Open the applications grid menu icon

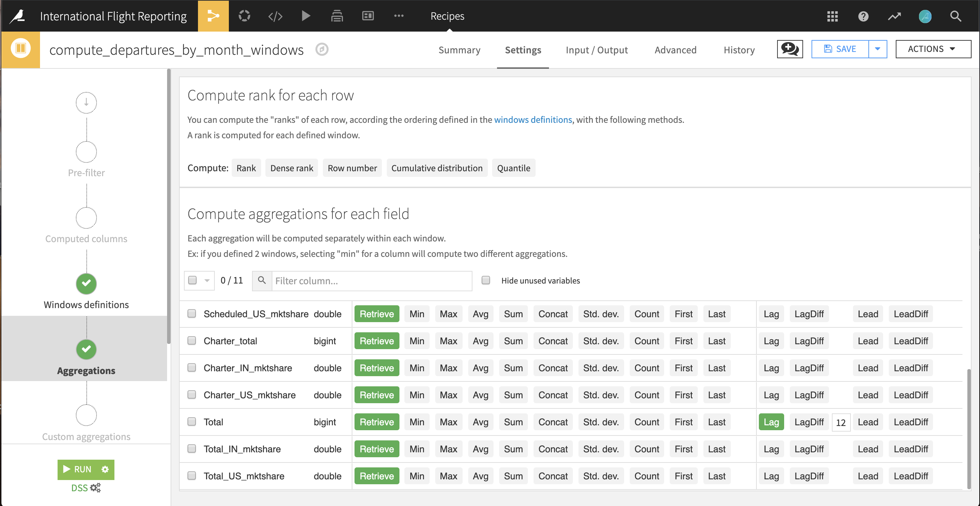(832, 16)
